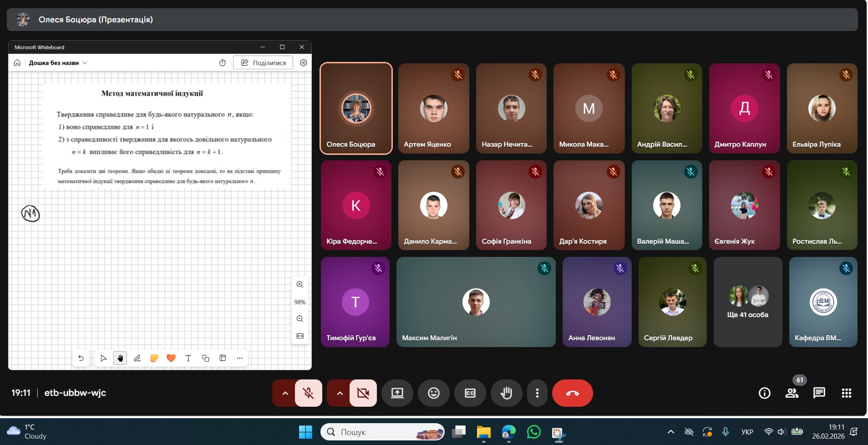
Task: Click the Поділитися button in Whiteboard
Action: pyautogui.click(x=263, y=63)
